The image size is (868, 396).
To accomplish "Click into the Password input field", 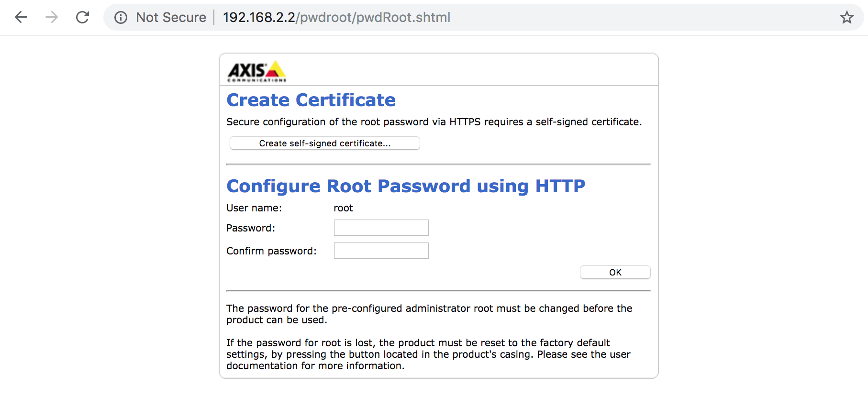I will pos(381,228).
